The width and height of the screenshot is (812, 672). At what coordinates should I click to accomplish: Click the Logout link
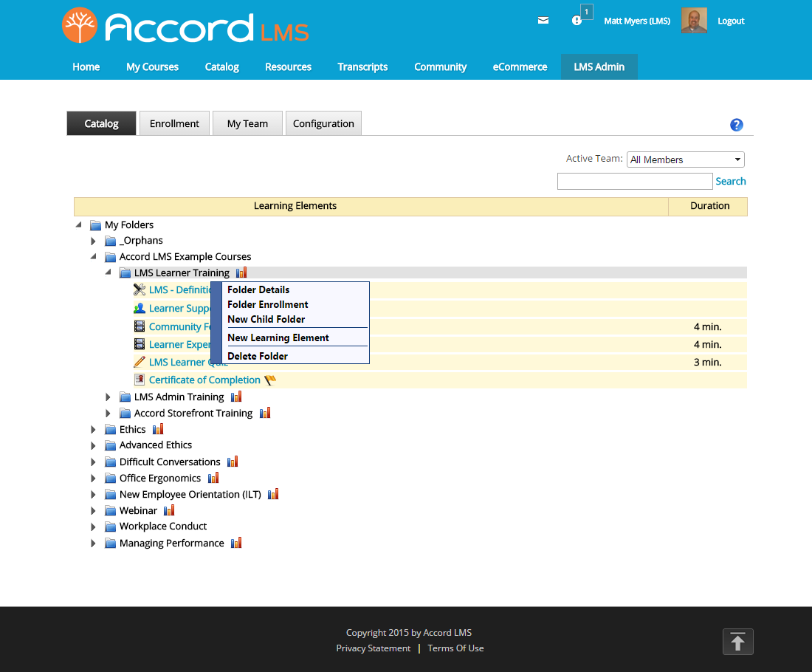(x=731, y=21)
